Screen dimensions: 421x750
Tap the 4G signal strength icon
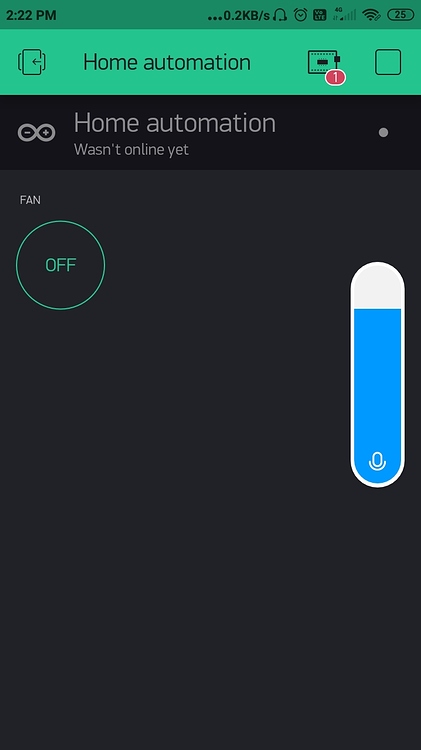(344, 15)
